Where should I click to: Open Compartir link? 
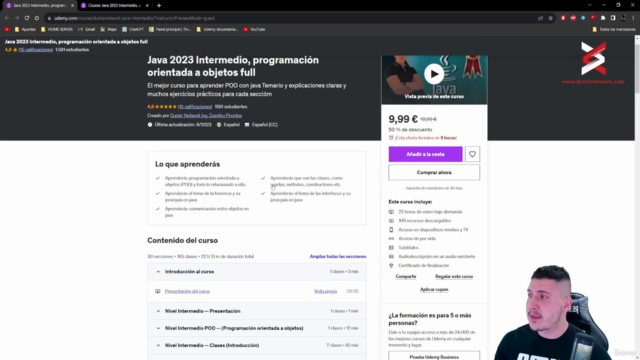coord(406,276)
